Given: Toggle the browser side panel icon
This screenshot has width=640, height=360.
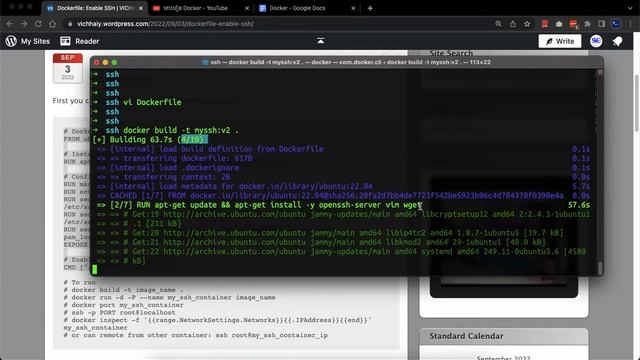Looking at the screenshot, I should click(x=602, y=24).
